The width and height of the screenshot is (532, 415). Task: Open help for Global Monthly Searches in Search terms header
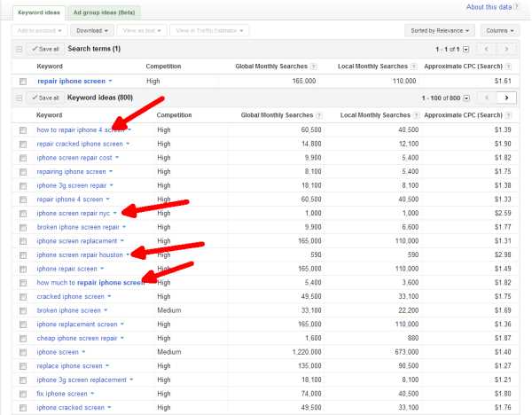(x=314, y=67)
